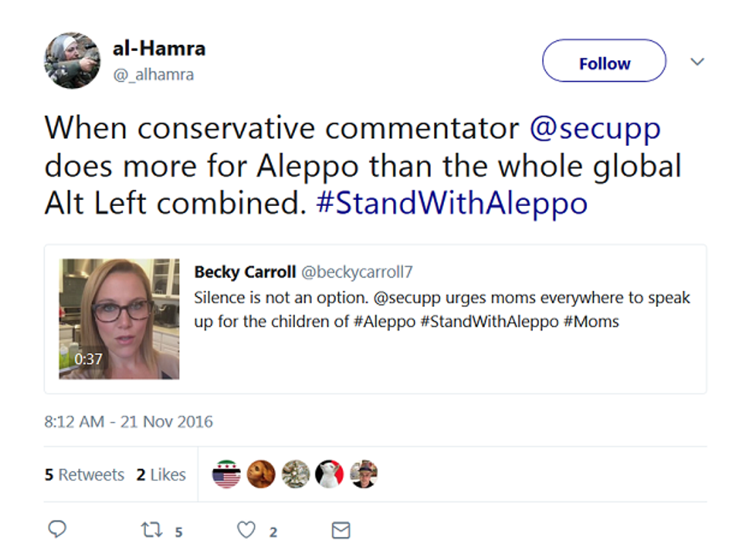Click the blue #StandWithAleppo hashtag

452,204
